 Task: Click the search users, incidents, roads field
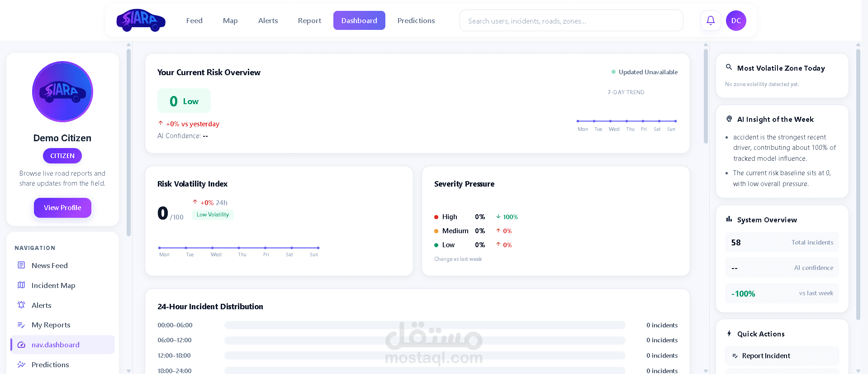[x=571, y=20]
